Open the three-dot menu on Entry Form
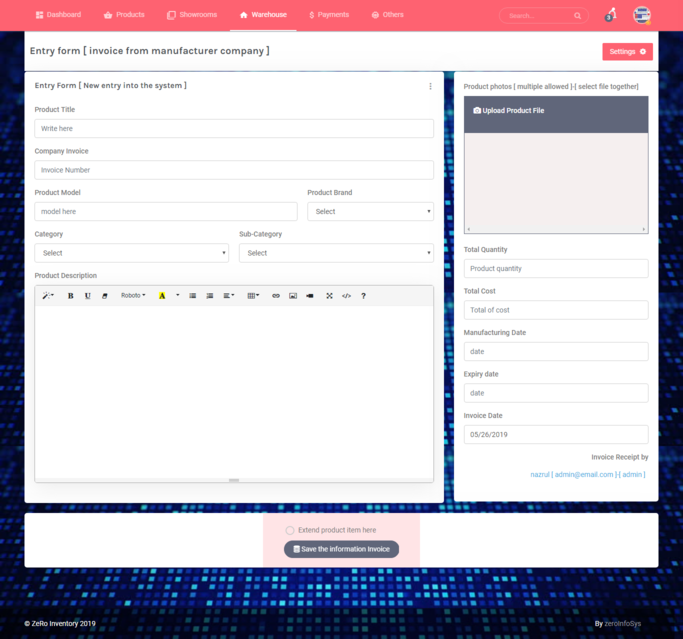The height and width of the screenshot is (639, 683). pyautogui.click(x=431, y=87)
